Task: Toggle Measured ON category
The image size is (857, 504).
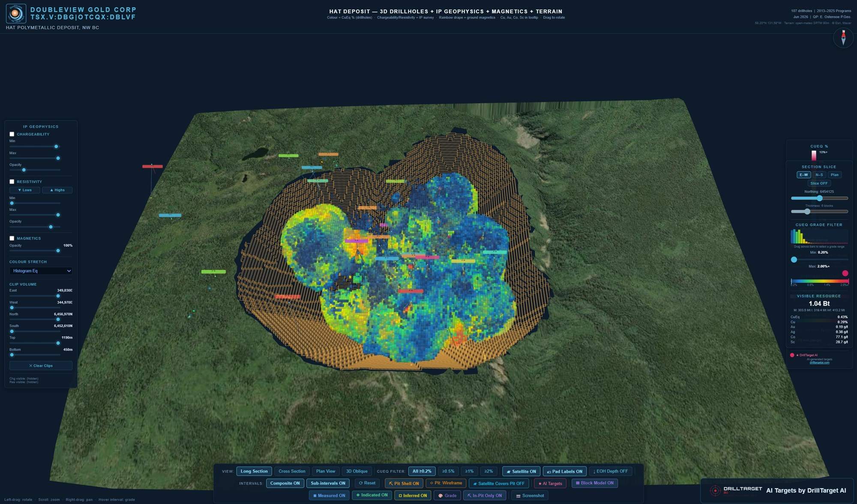Action: (x=329, y=495)
